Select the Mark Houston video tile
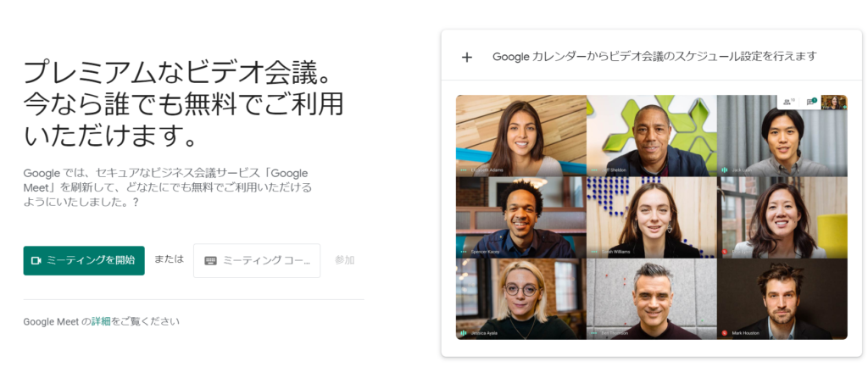868x367 pixels. click(x=782, y=299)
